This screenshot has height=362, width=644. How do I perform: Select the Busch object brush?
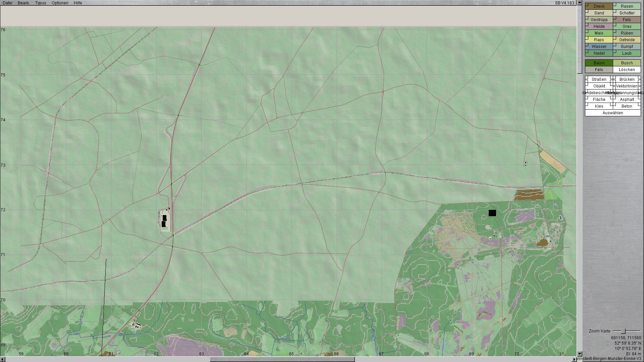(x=627, y=63)
